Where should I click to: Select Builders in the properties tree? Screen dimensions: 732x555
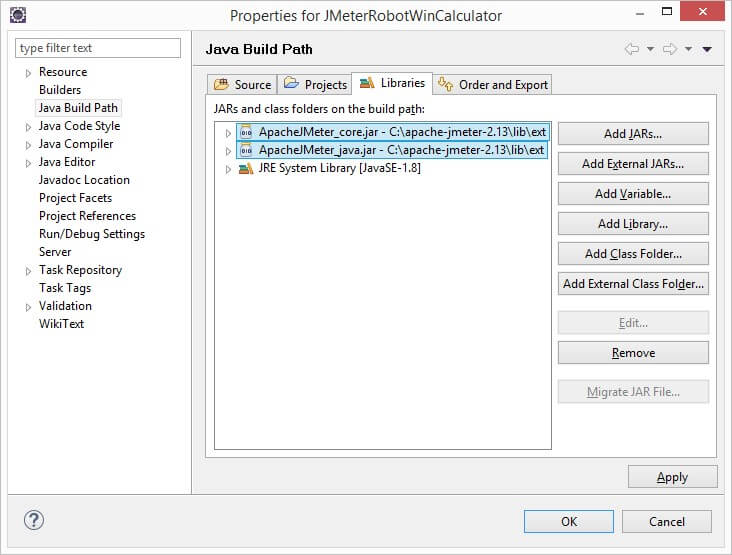pyautogui.click(x=60, y=90)
